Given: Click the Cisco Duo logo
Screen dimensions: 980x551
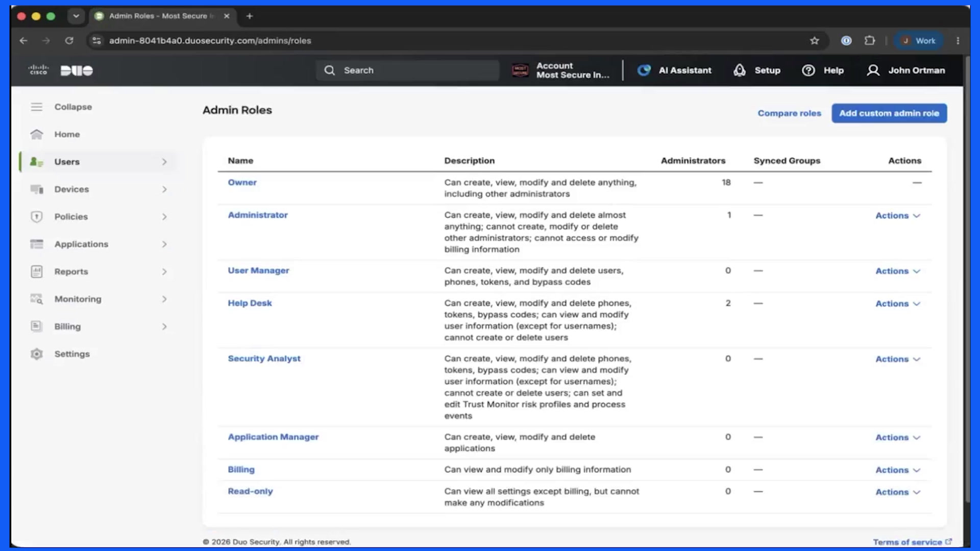Looking at the screenshot, I should pos(61,70).
